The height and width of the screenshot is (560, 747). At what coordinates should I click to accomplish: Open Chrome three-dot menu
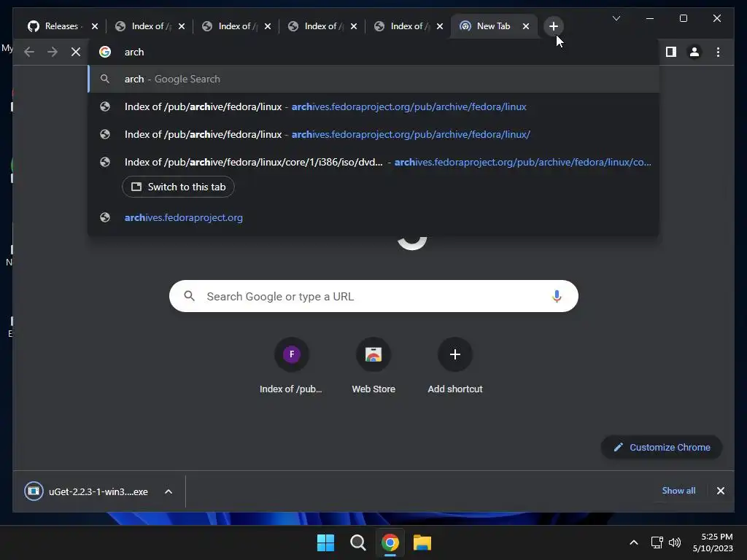point(718,52)
